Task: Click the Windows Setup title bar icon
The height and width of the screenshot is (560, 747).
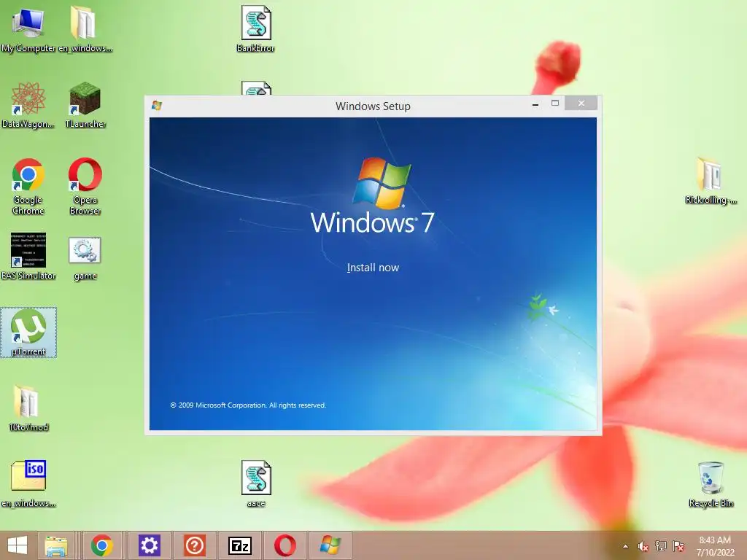Action: point(156,105)
